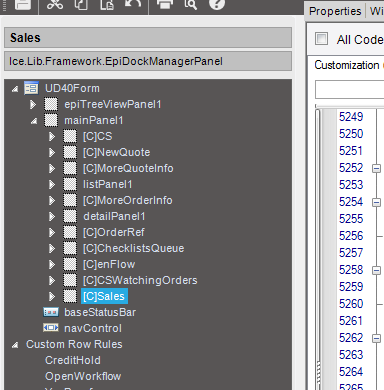Select the [C]ChecklistsQueue tree item
384x390 pixels.
133,248
